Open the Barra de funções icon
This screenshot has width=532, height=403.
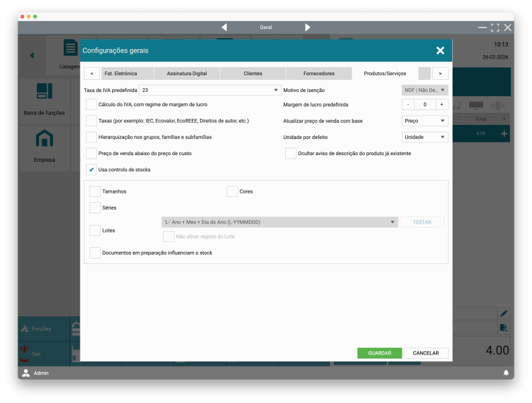(x=44, y=91)
